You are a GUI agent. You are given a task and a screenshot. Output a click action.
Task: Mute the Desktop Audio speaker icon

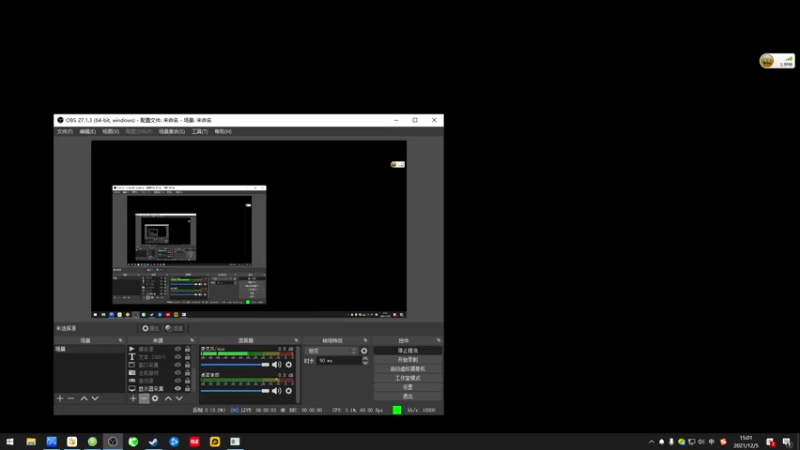[x=277, y=391]
